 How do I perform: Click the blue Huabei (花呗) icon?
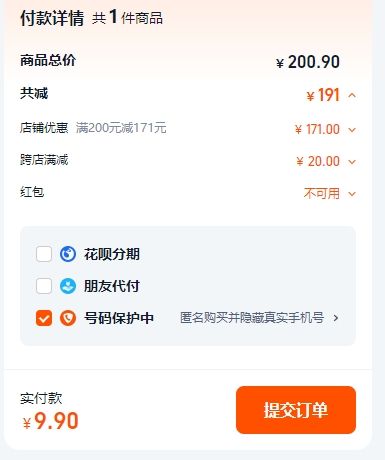68,254
